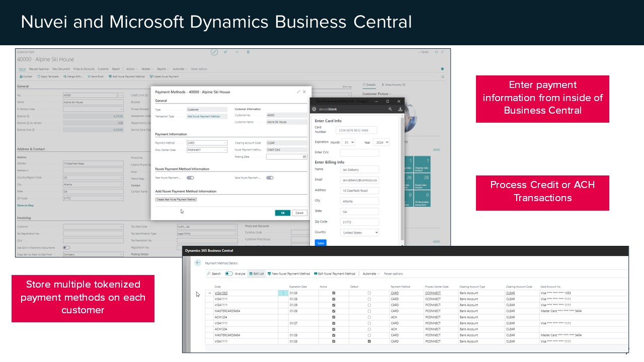Click Add Nuvei Payment Method on Customer Card
644x362 pixels.
(126, 76)
